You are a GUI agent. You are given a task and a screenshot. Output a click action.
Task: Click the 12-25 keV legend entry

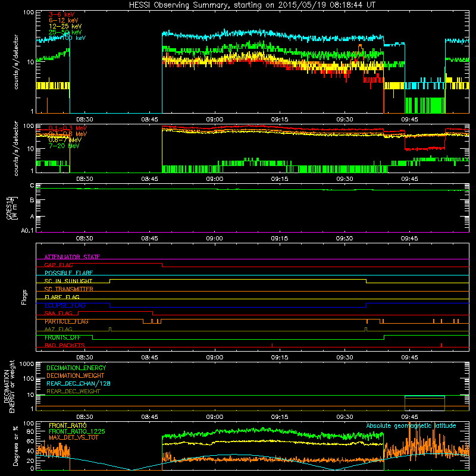pos(65,26)
